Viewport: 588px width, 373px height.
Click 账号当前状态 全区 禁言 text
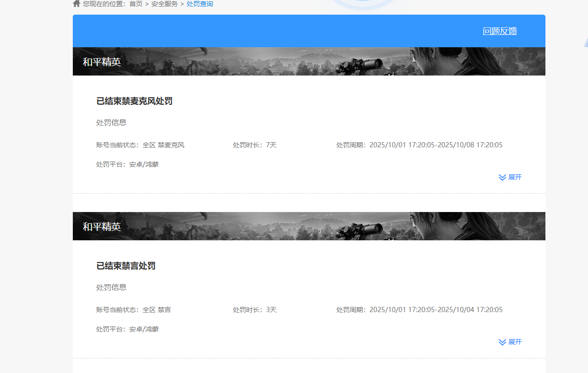coord(133,310)
